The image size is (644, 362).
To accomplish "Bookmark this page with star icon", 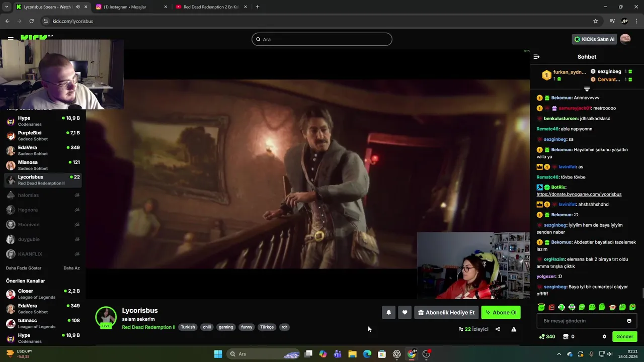I will (x=596, y=21).
